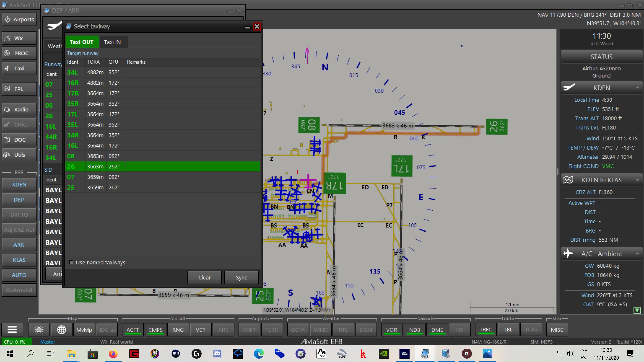The height and width of the screenshot is (362, 644).
Task: Open the hamburger main menu button
Action: pos(12,330)
